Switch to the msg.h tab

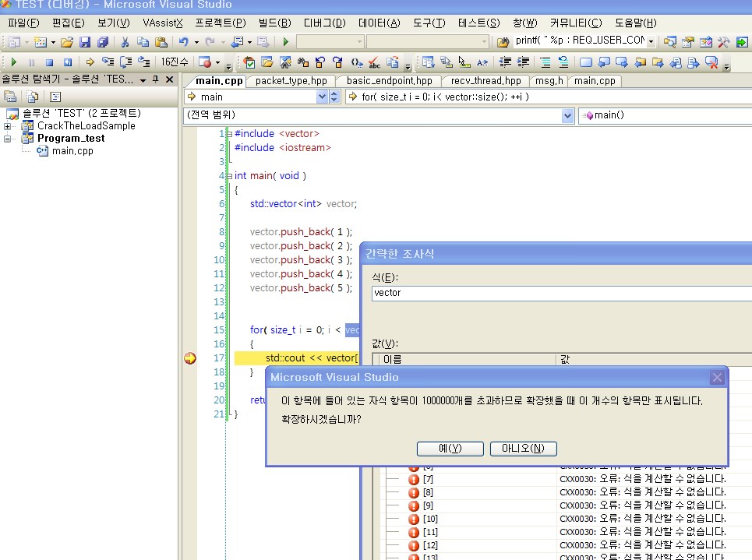[549, 81]
